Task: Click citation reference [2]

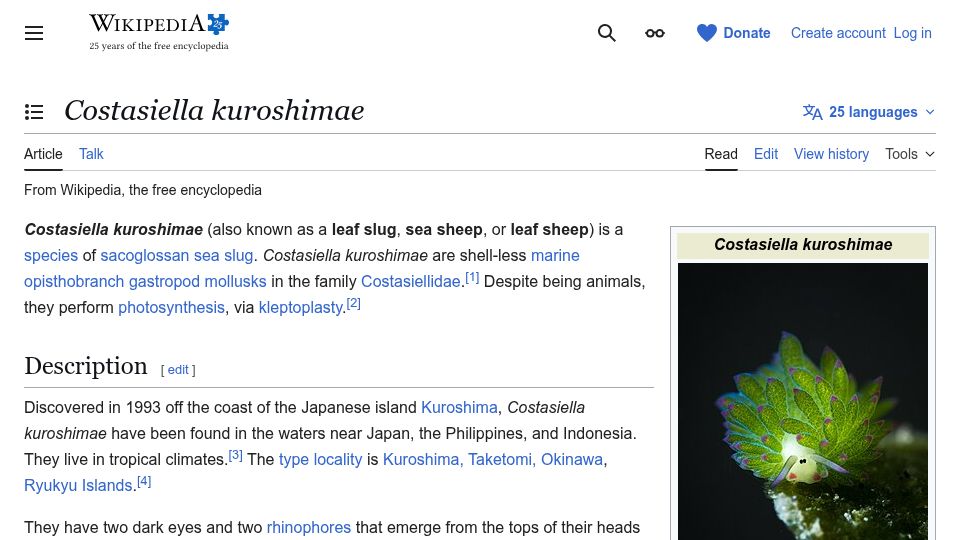Action: (353, 303)
